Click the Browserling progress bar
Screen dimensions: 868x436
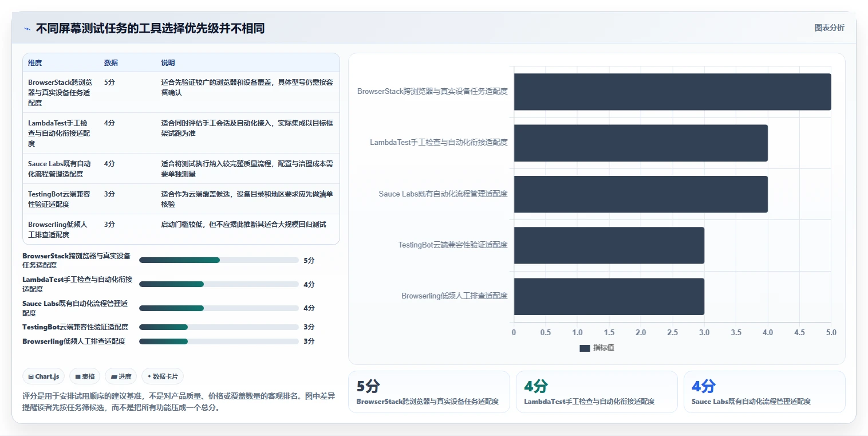tap(219, 341)
